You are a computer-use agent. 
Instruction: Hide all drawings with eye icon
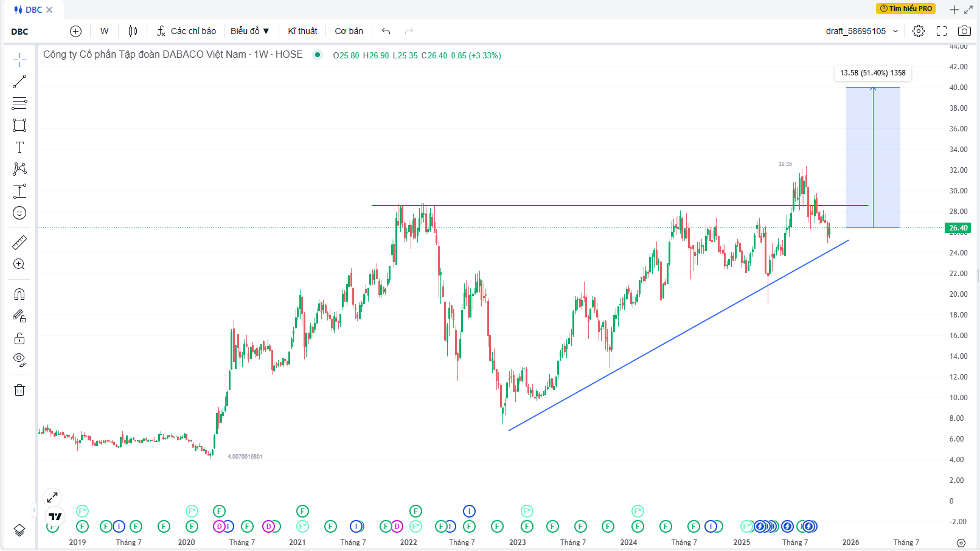tap(19, 359)
